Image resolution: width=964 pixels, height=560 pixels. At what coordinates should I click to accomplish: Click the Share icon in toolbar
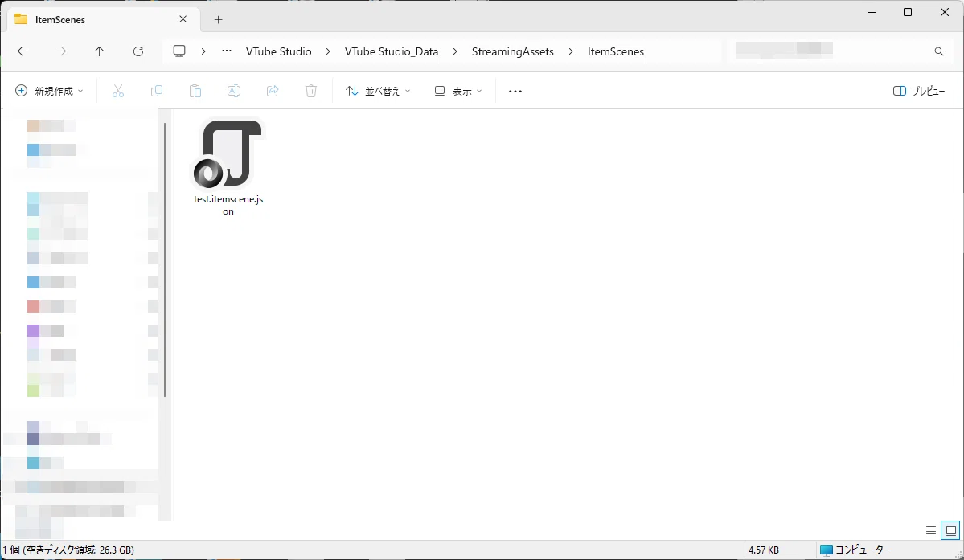[x=273, y=91]
